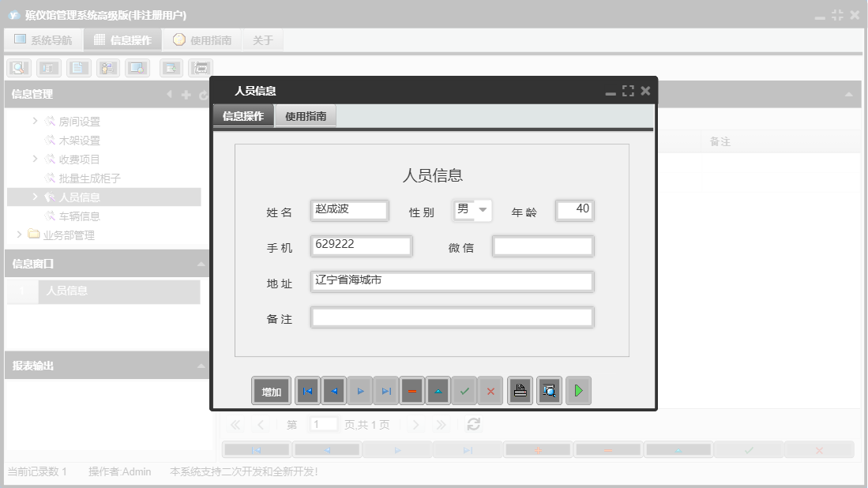This screenshot has height=488, width=868.
Task: Refresh records using the circular refresh icon
Action: 473,424
